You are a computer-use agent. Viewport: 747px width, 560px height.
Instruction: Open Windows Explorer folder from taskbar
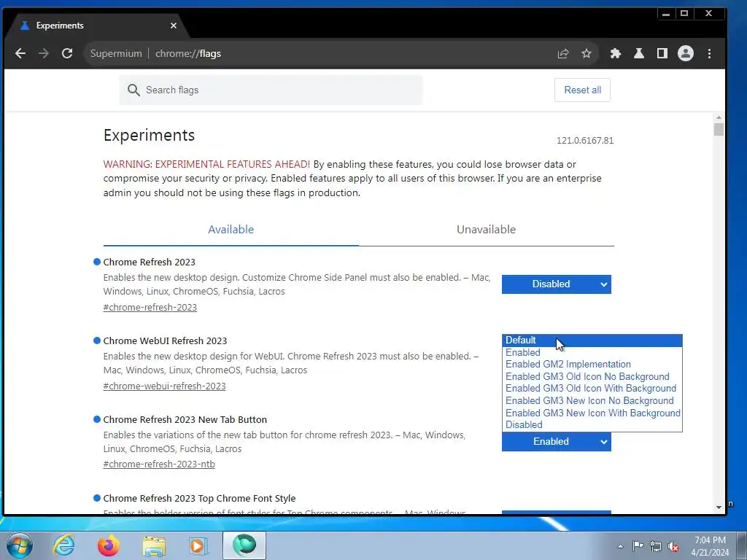[x=155, y=545]
